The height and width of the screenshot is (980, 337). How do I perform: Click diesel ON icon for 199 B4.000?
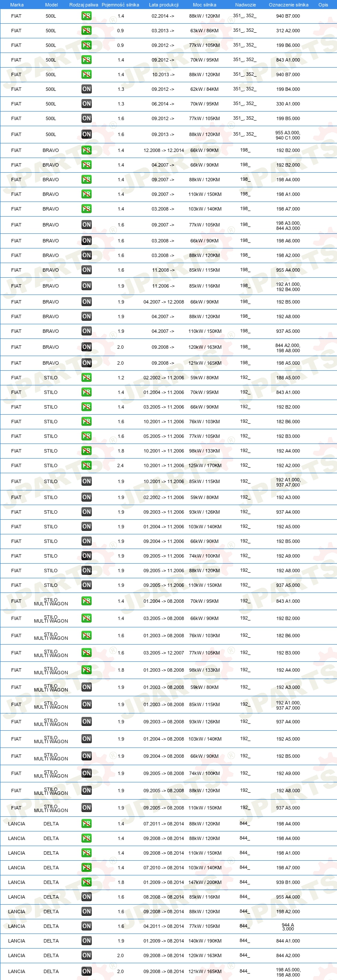click(87, 89)
